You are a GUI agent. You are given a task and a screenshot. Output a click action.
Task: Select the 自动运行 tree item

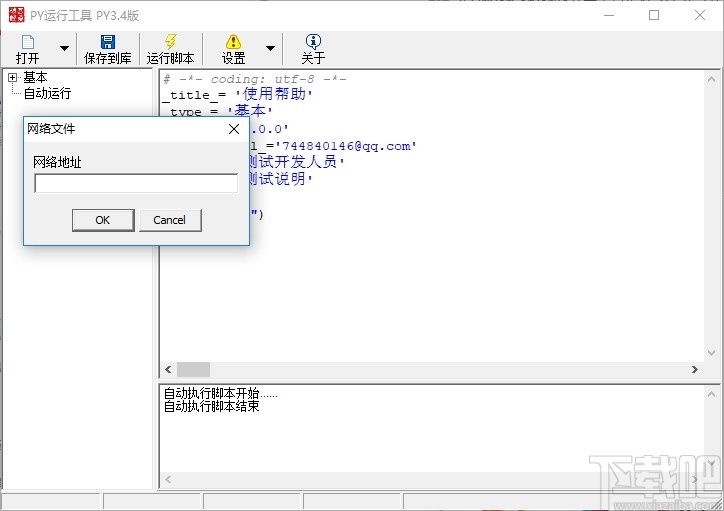click(x=47, y=93)
